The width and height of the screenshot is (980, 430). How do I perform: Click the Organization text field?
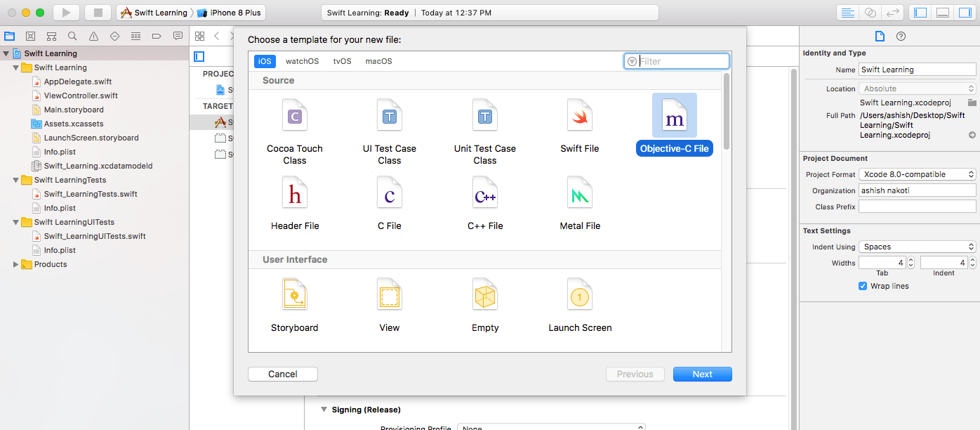[x=918, y=190]
